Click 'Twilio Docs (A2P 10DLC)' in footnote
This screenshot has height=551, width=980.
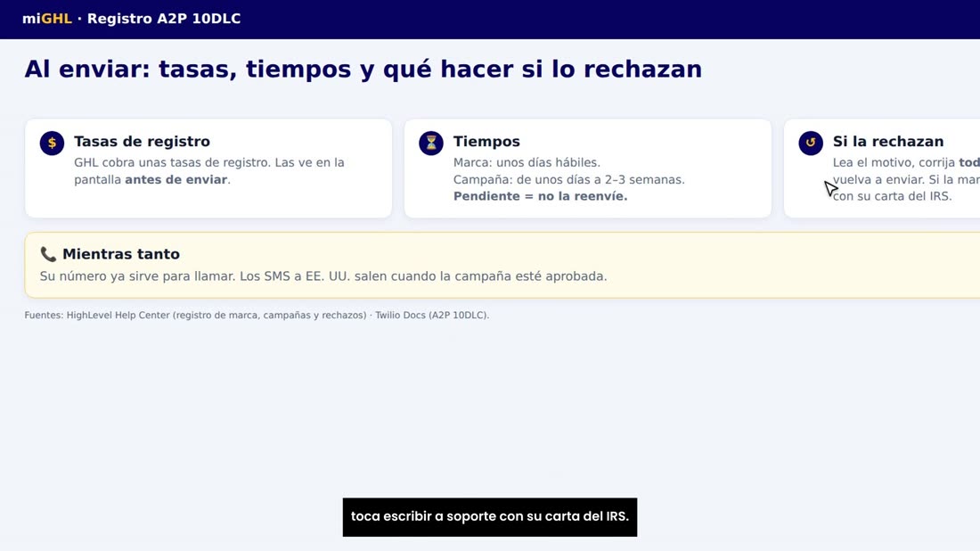point(431,316)
